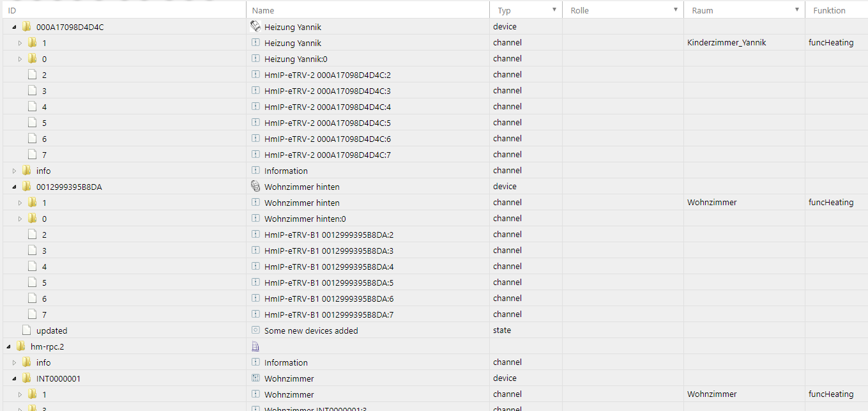
Task: Expand the Wohnzimmer hinten:0 channel
Action: [20, 219]
